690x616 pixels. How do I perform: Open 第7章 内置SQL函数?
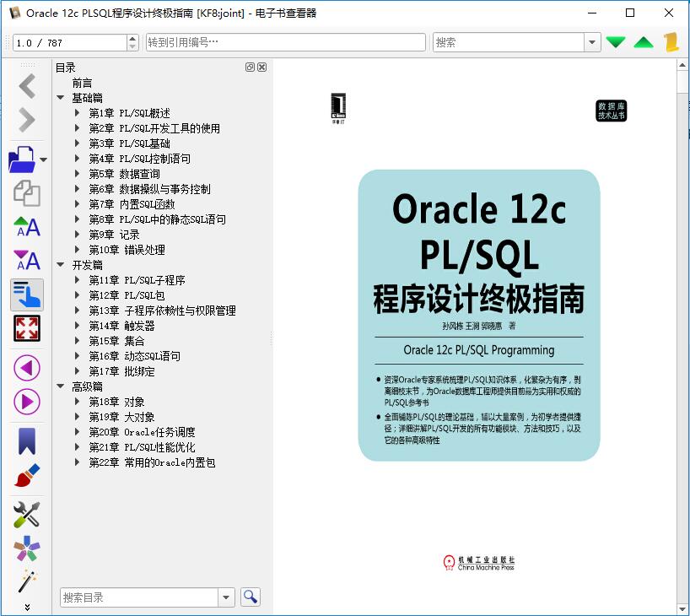tap(132, 204)
